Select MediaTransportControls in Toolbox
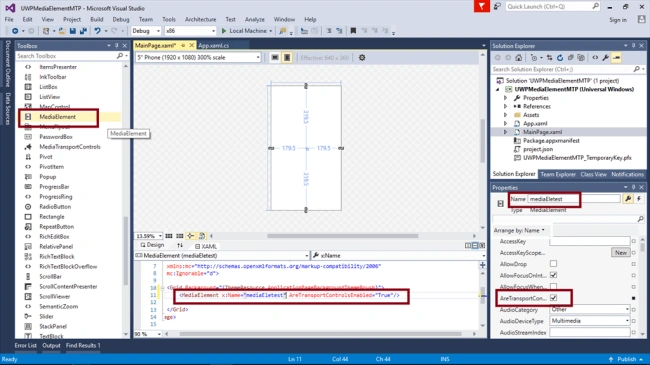650x365 pixels. 70,147
